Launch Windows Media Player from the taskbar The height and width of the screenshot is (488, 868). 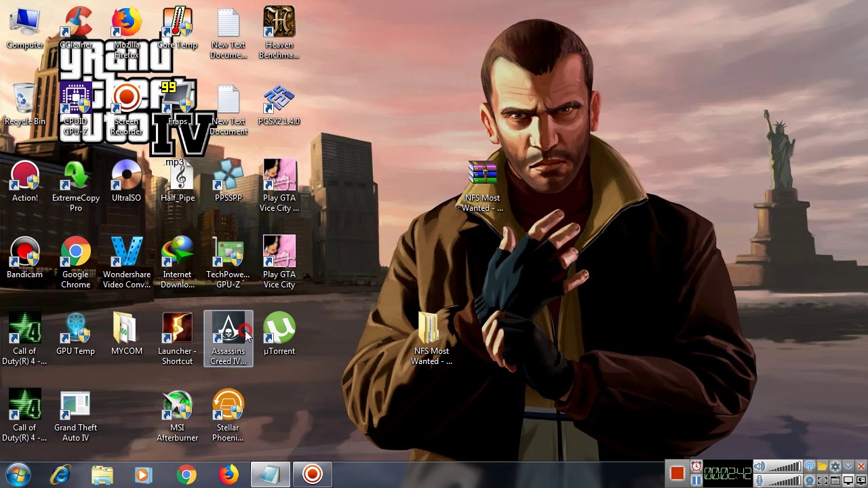point(144,474)
